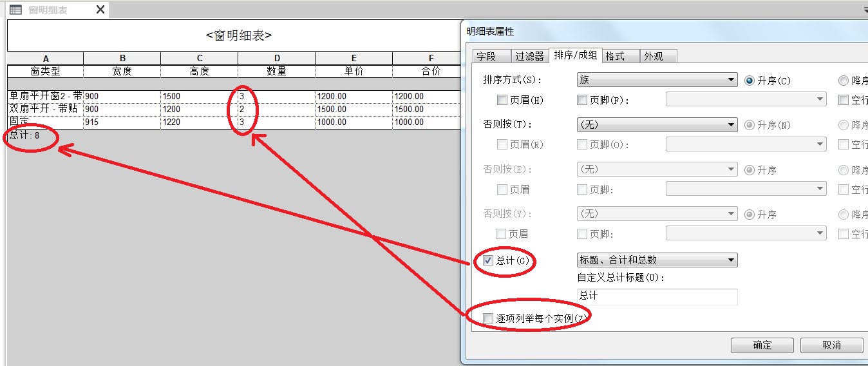
Task: Select column header D
Action: coord(276,59)
